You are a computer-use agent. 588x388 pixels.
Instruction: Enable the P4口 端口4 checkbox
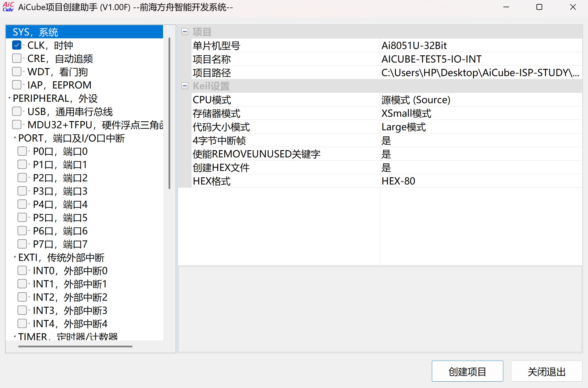[22, 204]
